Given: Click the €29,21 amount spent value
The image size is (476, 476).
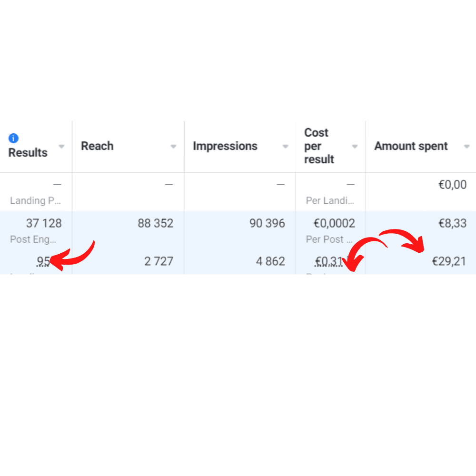Looking at the screenshot, I should click(x=449, y=261).
